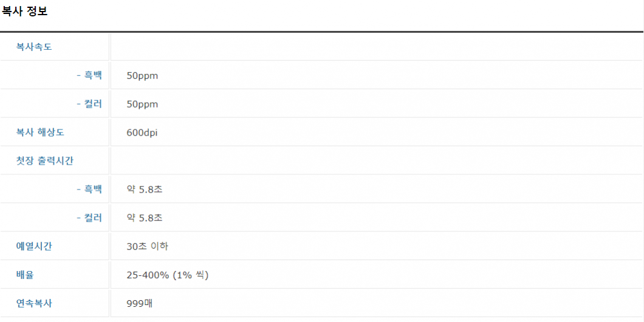Viewport: 644px width, 322px height.
Task: Click the 컬러 label under 첫장 출력시간
Action: pos(89,218)
